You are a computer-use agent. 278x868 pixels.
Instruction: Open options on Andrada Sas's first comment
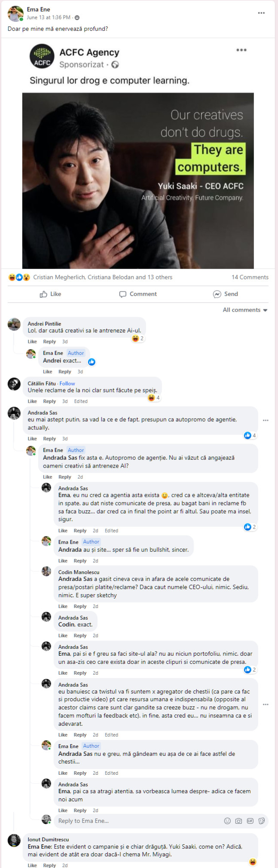(266, 420)
